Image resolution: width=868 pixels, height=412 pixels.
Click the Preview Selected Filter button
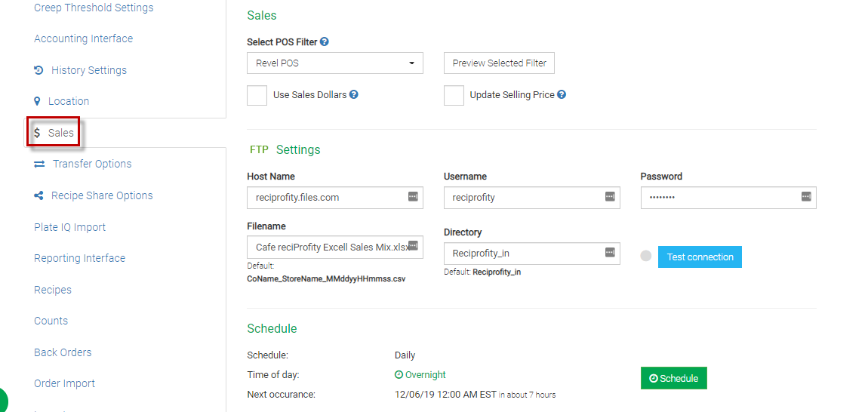point(499,63)
